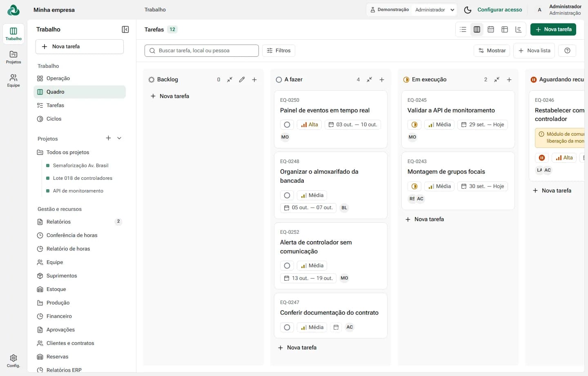This screenshot has width=588, height=376.
Task: Open Config. in the left rail
Action: coord(13,361)
